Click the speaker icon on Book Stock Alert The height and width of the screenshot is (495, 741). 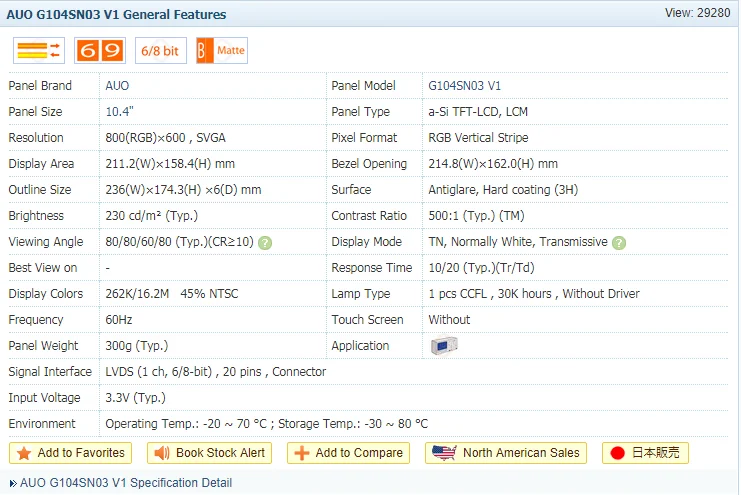(x=162, y=453)
